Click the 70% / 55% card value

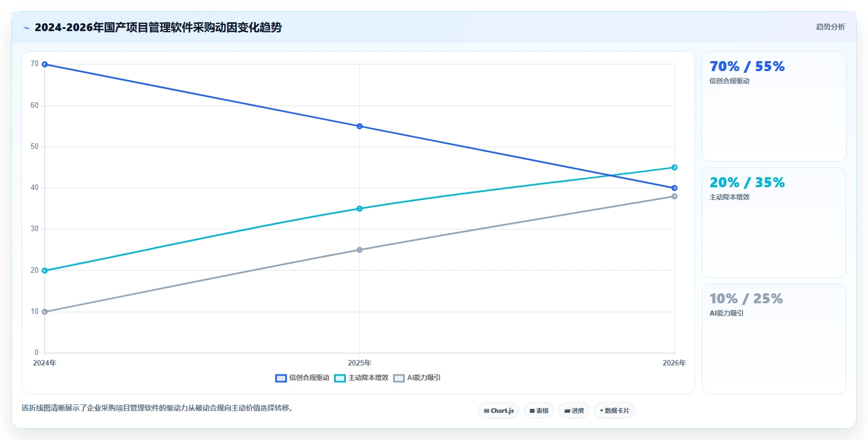[747, 67]
